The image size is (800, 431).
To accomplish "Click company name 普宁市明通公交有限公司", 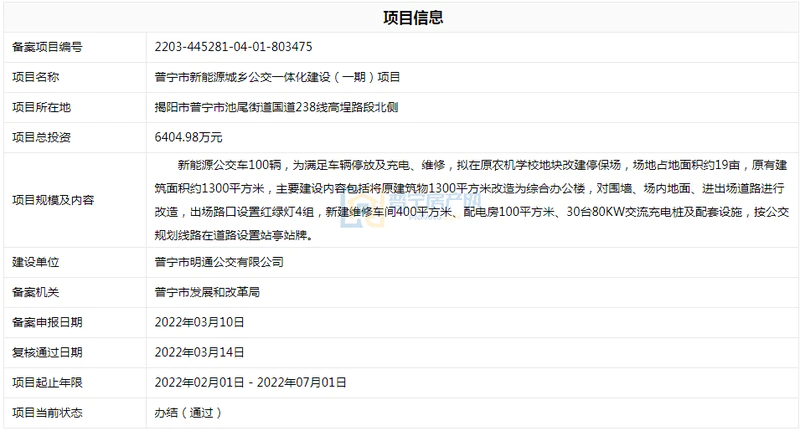I will 220,262.
